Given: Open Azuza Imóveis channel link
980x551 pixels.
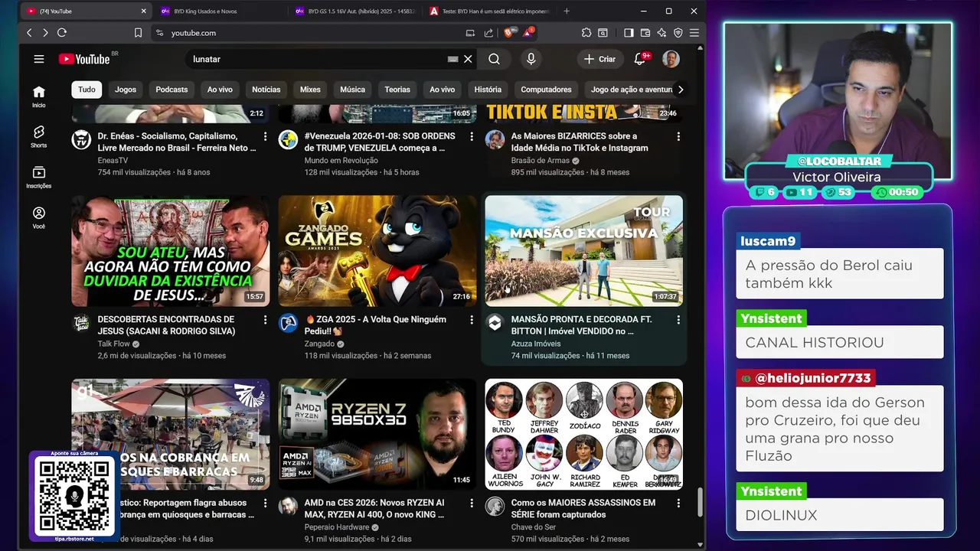Looking at the screenshot, I should tap(536, 344).
